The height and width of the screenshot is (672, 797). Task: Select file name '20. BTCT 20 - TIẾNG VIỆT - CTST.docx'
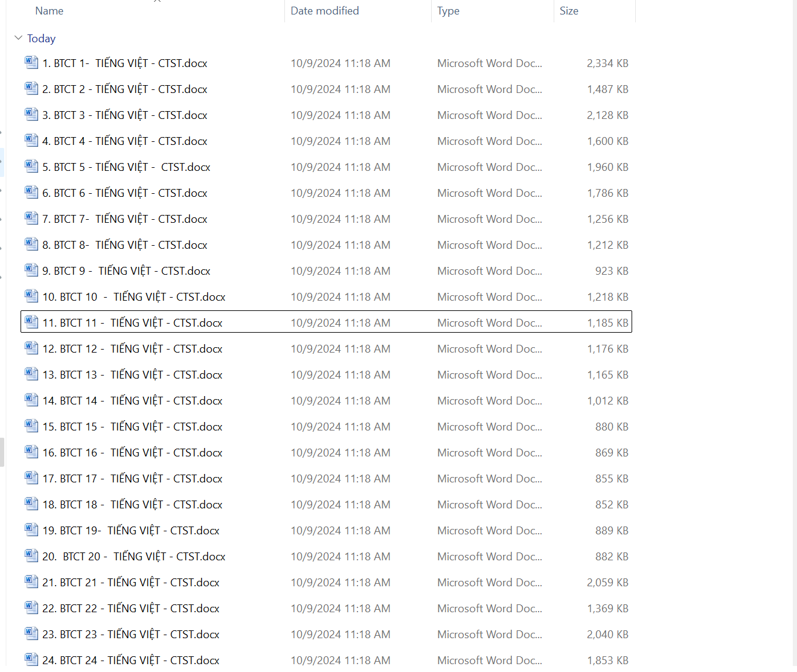[x=134, y=557]
